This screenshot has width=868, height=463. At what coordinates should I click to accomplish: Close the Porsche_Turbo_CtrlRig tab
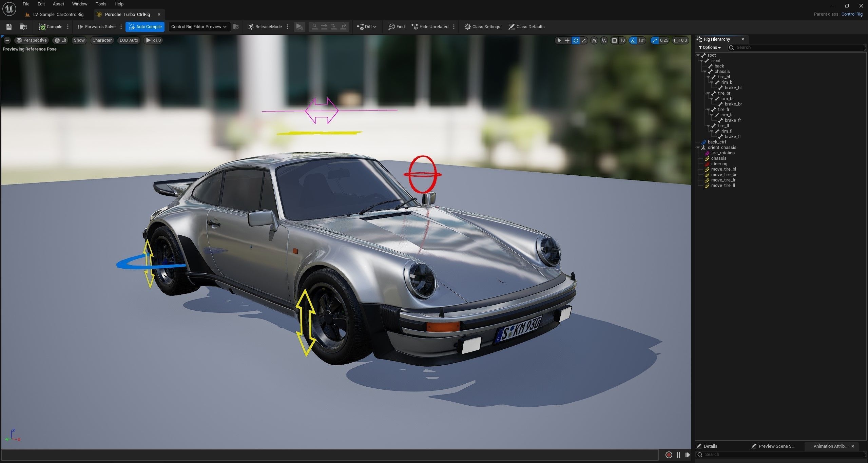(159, 15)
